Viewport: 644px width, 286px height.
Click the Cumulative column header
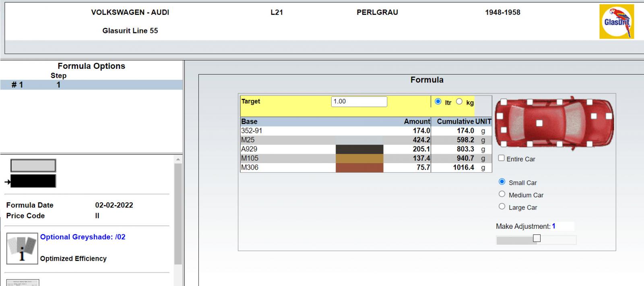click(x=455, y=122)
